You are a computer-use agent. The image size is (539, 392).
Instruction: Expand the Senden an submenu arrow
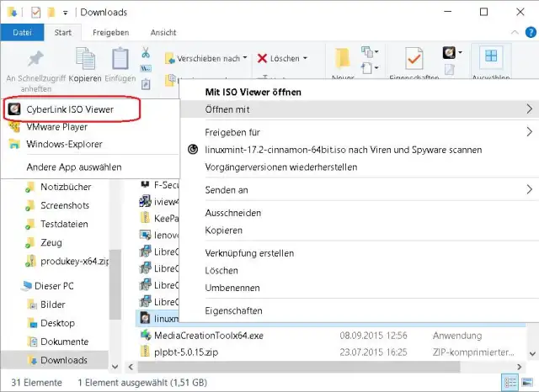point(529,190)
